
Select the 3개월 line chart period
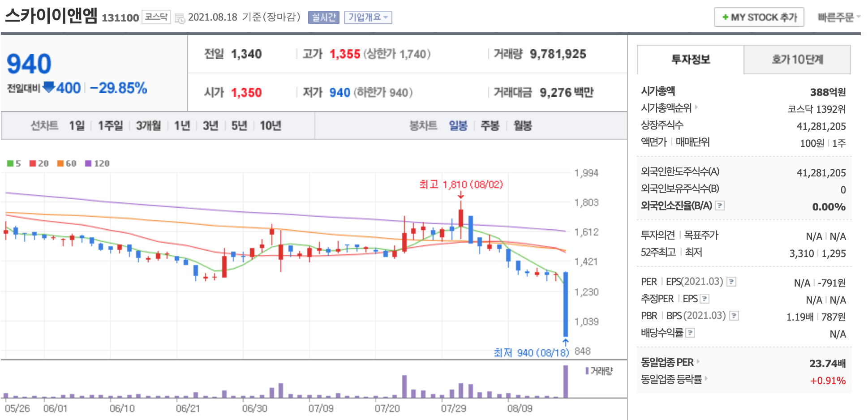point(148,126)
